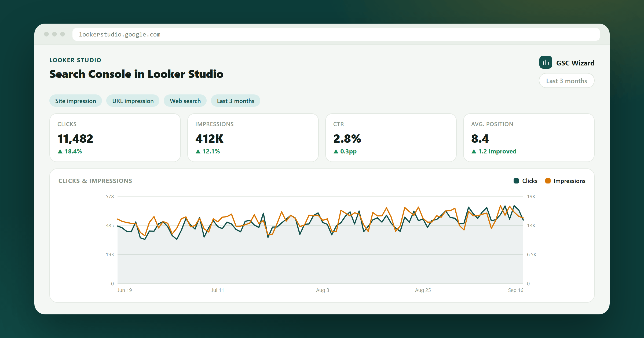The height and width of the screenshot is (338, 644).
Task: Click the Jul 11 x-axis date label
Action: coord(218,290)
